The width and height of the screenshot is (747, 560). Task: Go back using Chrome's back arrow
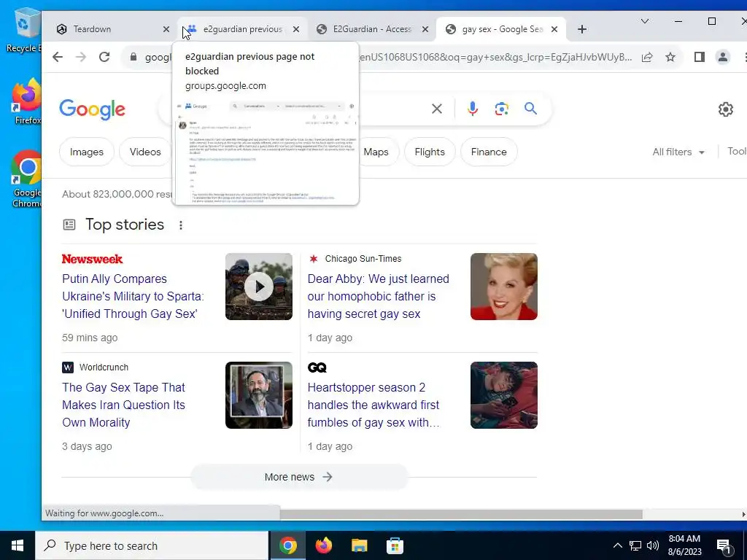click(x=58, y=57)
